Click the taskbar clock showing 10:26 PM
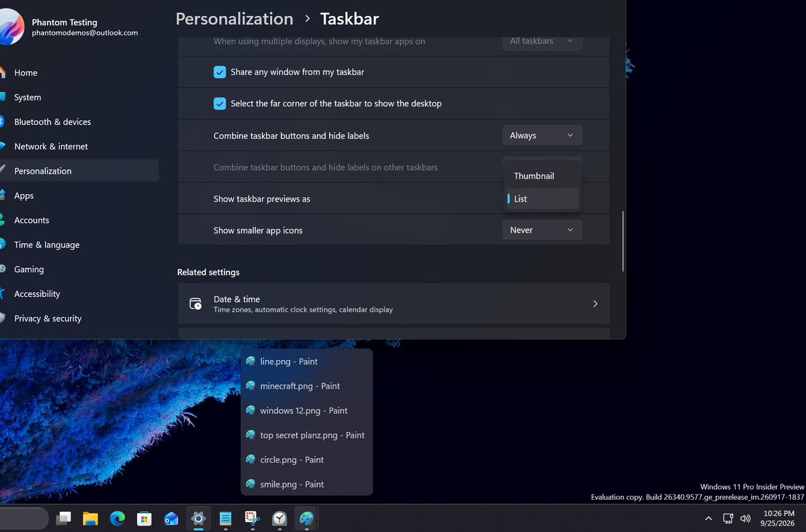806x532 pixels. click(x=778, y=518)
